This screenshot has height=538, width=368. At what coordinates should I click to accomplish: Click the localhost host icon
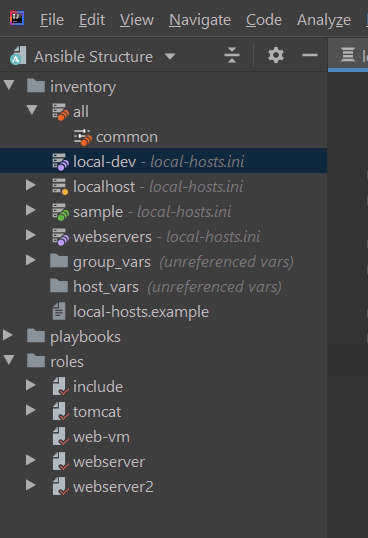coord(60,187)
